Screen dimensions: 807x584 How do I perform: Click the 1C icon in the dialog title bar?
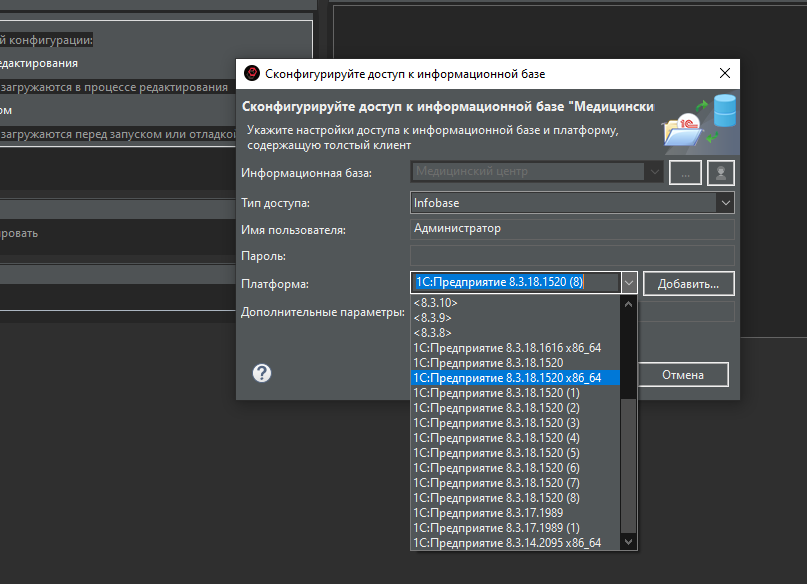tap(250, 73)
